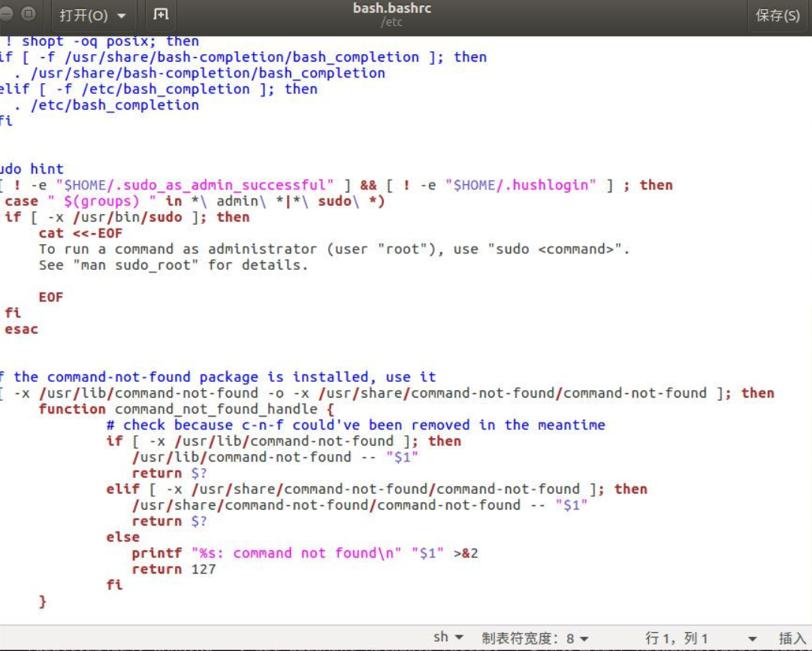The height and width of the screenshot is (651, 812).
Task: Place cursor on "elif [ -f /etc/bash_completion ]; then"
Action: coord(158,89)
